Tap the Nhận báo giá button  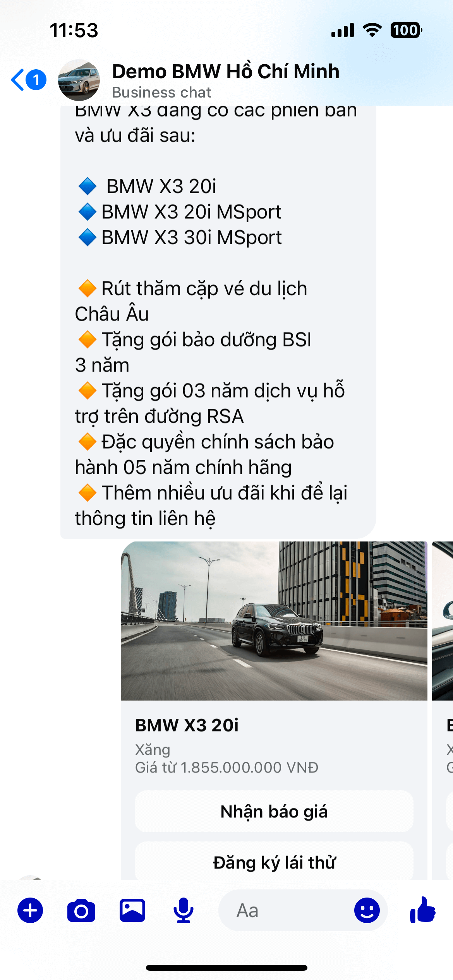click(x=274, y=811)
